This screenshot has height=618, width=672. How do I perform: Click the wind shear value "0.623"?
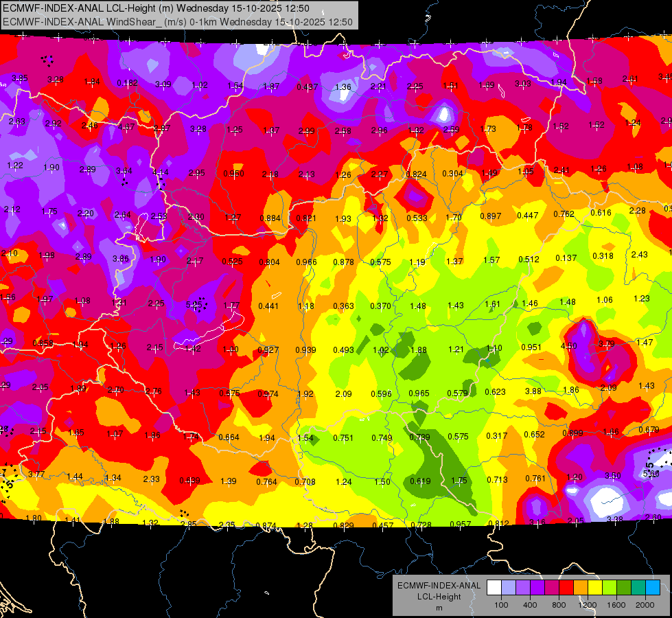point(495,391)
